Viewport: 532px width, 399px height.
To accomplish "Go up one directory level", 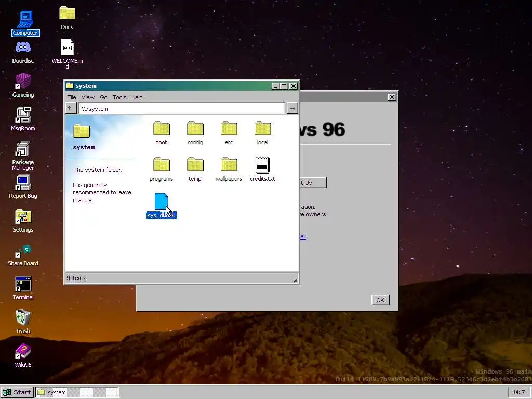I will [x=71, y=108].
